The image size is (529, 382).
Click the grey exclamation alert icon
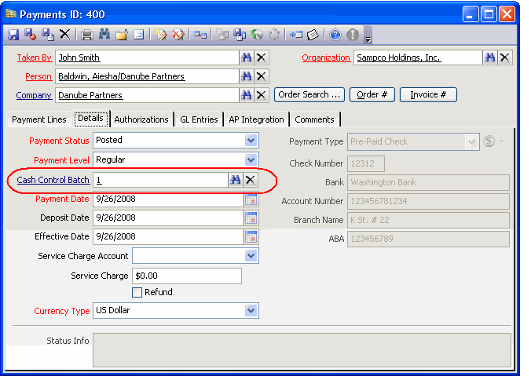(x=353, y=34)
